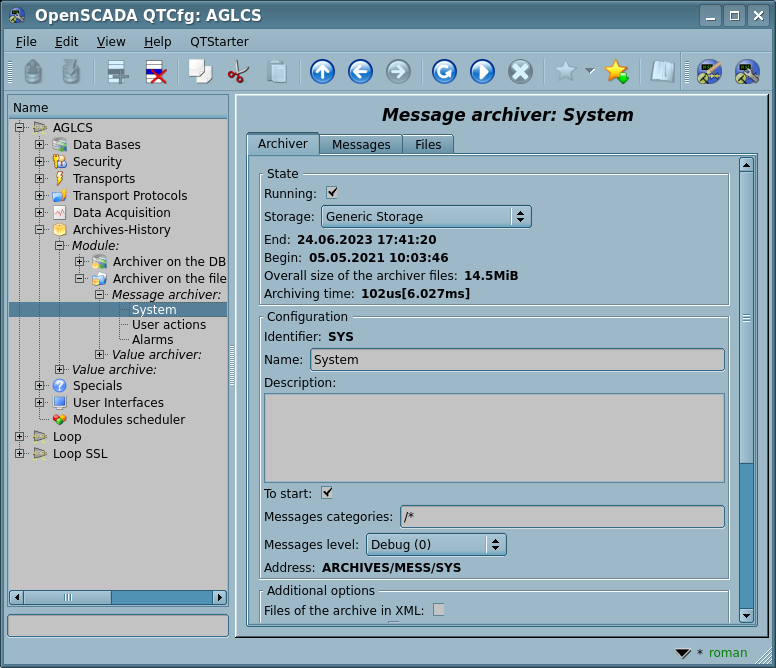Screen dimensions: 776x668
Task: Click the yellow star favorite-add icon
Action: (616, 71)
